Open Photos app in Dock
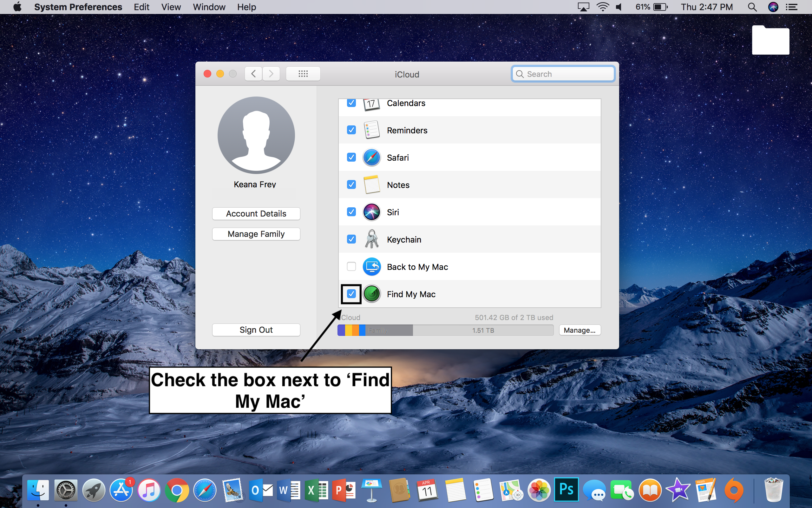The width and height of the screenshot is (812, 508). coord(539,490)
